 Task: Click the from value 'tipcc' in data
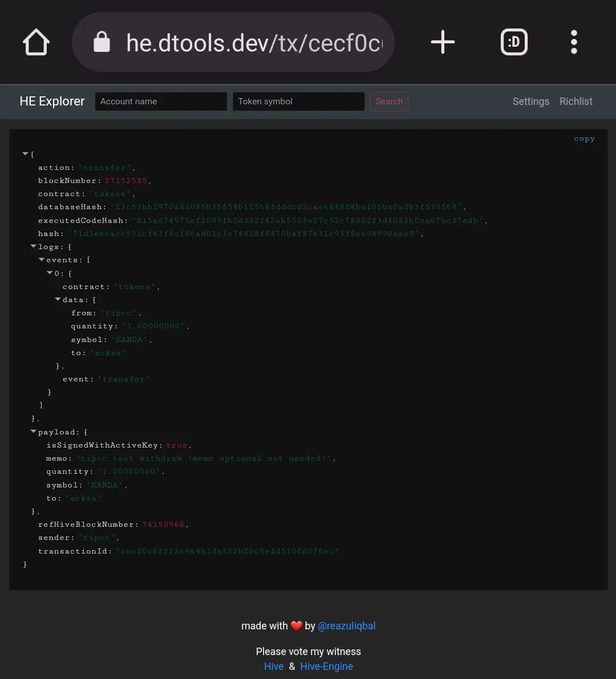[x=119, y=313]
